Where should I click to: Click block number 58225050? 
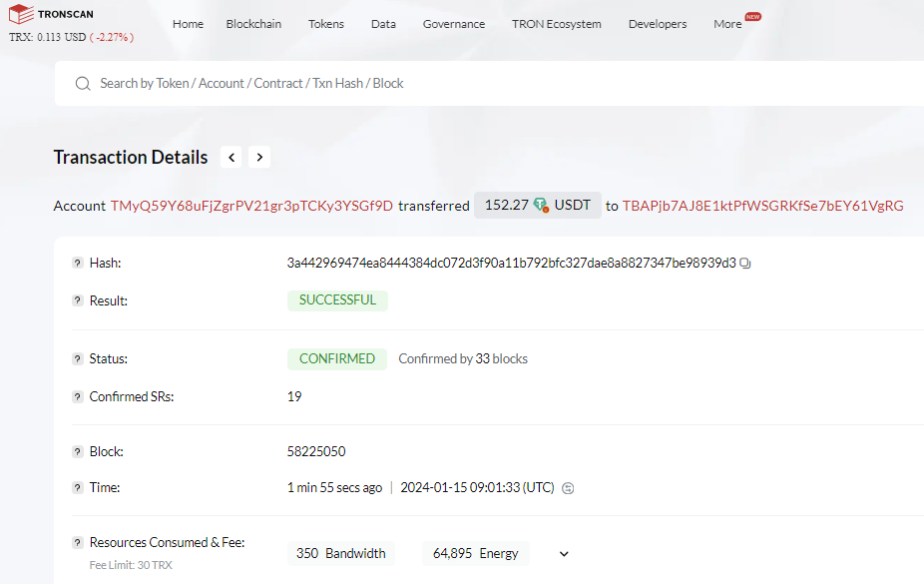316,451
